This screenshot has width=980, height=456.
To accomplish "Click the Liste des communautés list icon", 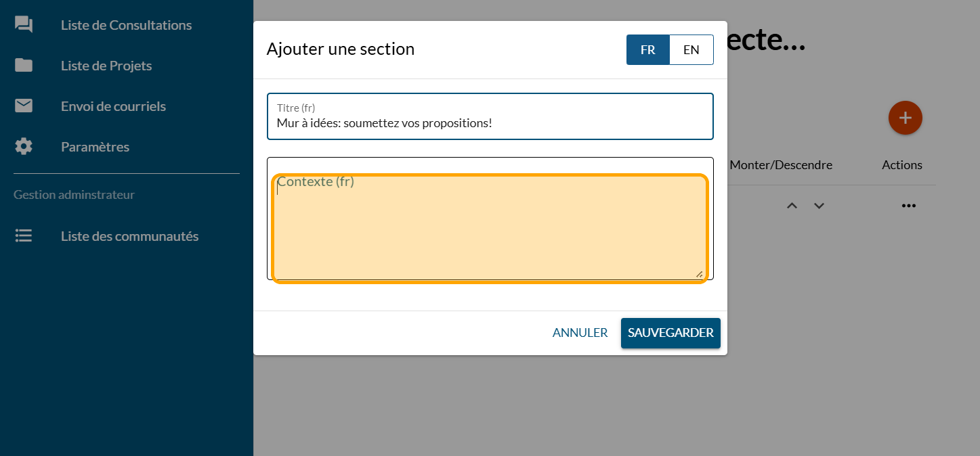I will tap(24, 236).
